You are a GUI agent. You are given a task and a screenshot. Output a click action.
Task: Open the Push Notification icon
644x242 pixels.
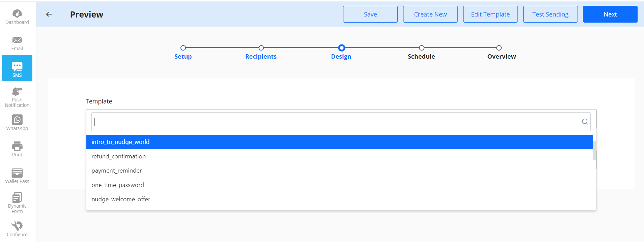pyautogui.click(x=17, y=91)
